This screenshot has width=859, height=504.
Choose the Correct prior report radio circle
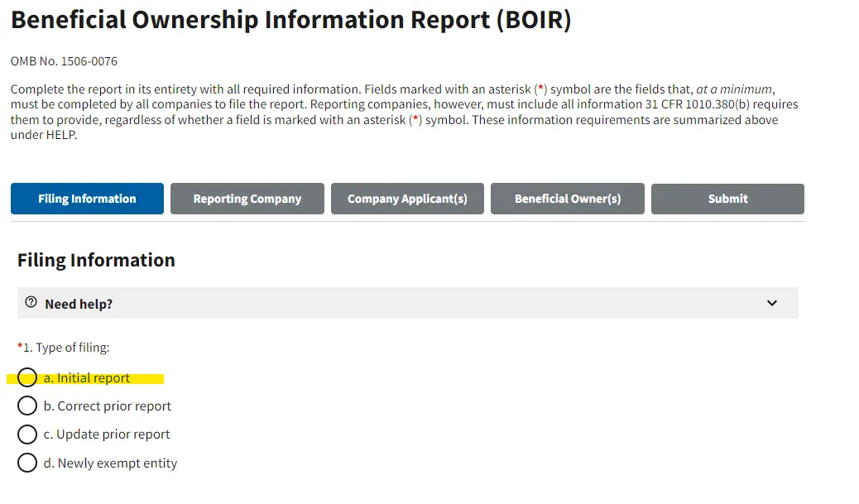(x=26, y=406)
